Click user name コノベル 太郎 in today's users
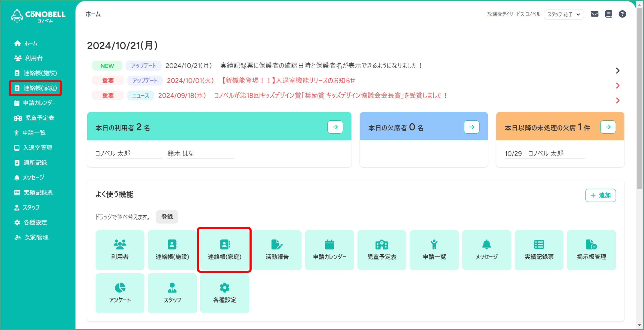 pyautogui.click(x=113, y=153)
